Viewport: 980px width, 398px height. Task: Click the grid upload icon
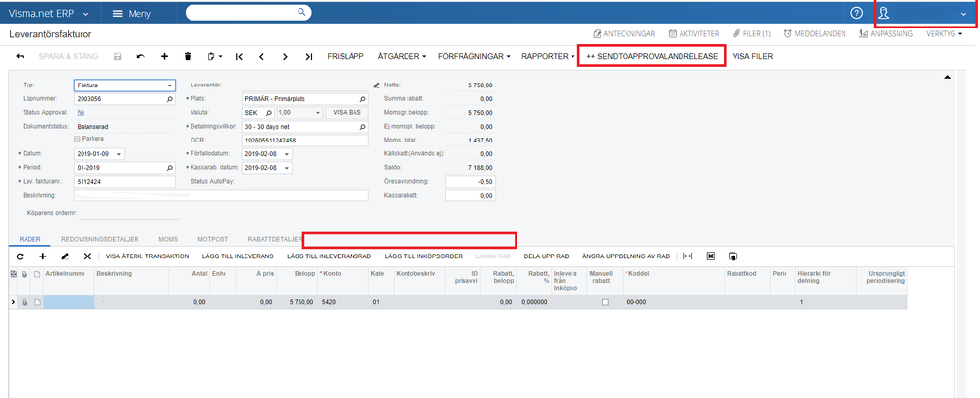(734, 256)
